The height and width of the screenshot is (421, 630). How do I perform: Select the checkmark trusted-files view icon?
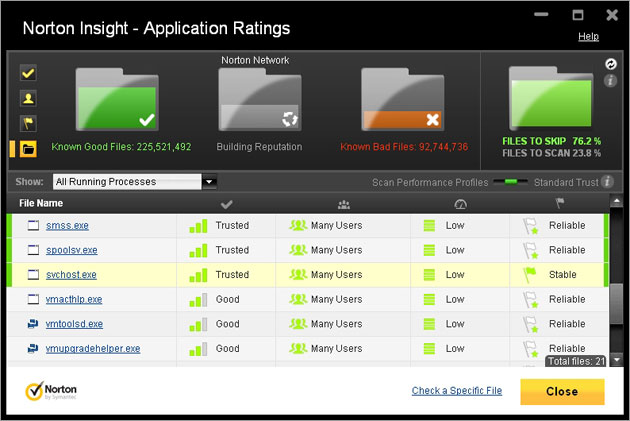point(28,73)
